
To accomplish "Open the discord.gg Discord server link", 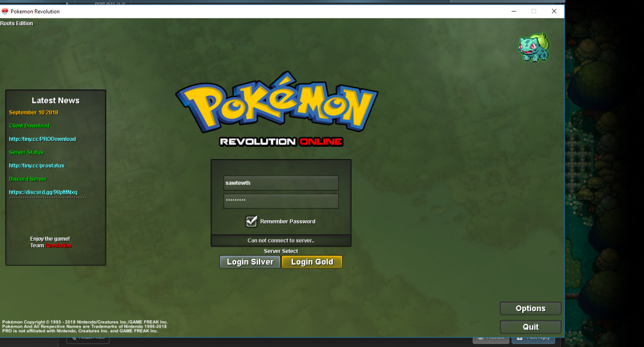I will click(43, 192).
